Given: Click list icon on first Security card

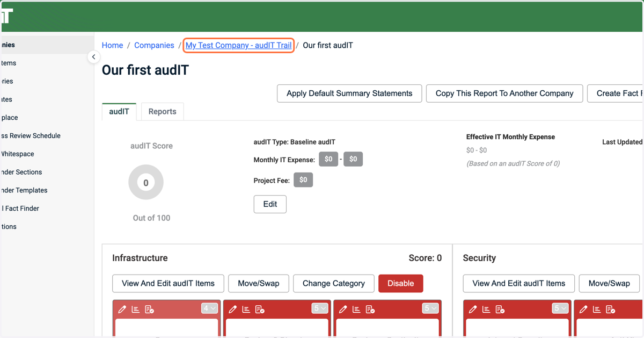Looking at the screenshot, I should pos(486,309).
